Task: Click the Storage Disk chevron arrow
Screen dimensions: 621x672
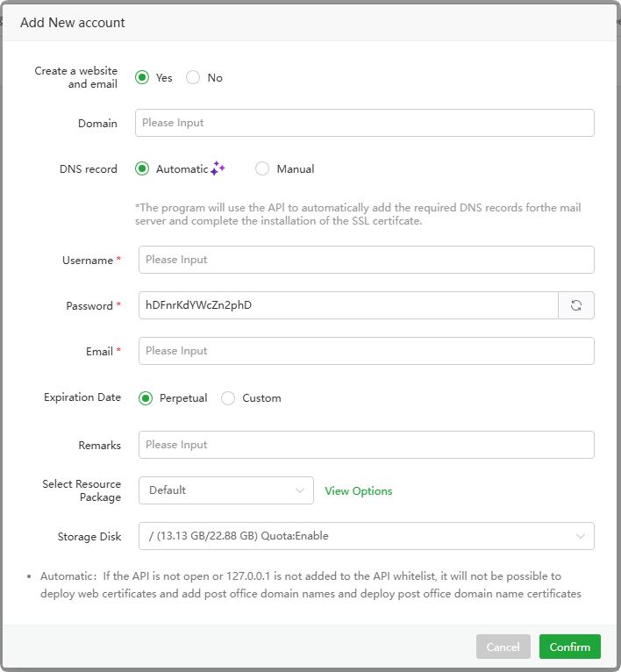Action: click(580, 536)
